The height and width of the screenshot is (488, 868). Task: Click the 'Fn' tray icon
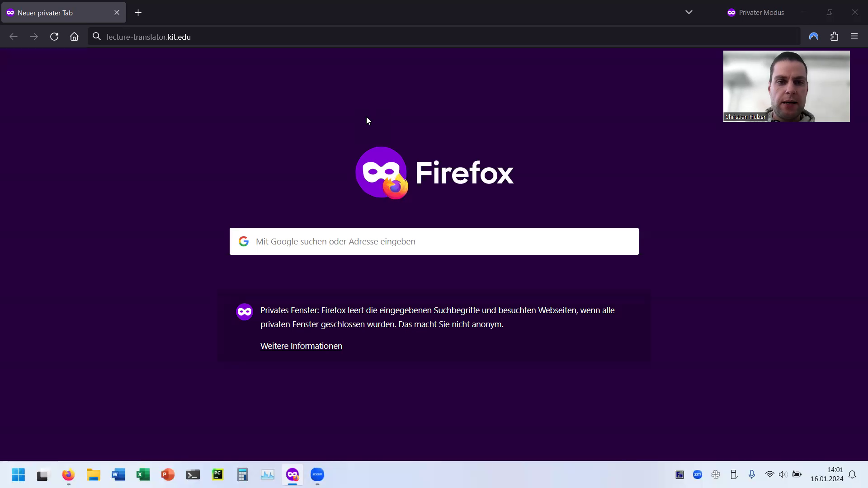click(x=680, y=475)
